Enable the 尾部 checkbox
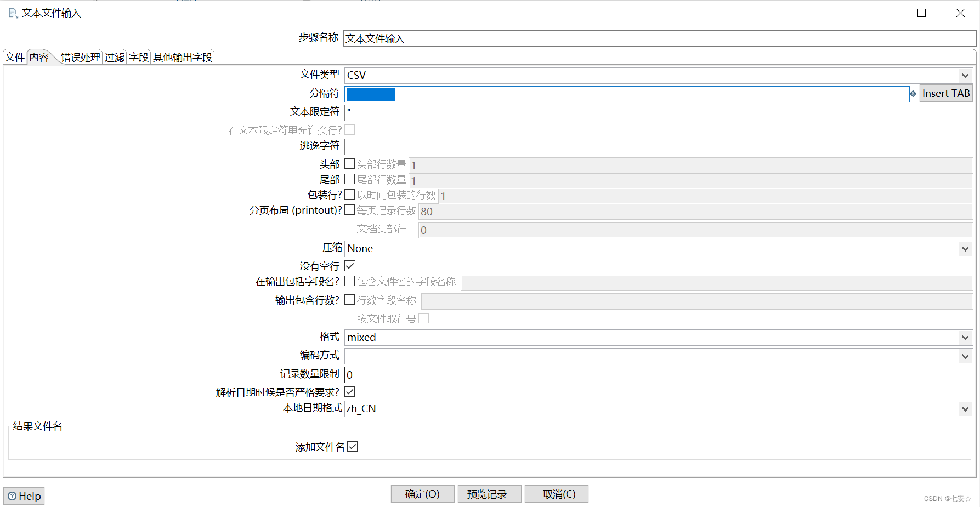This screenshot has height=507, width=980. click(x=349, y=179)
